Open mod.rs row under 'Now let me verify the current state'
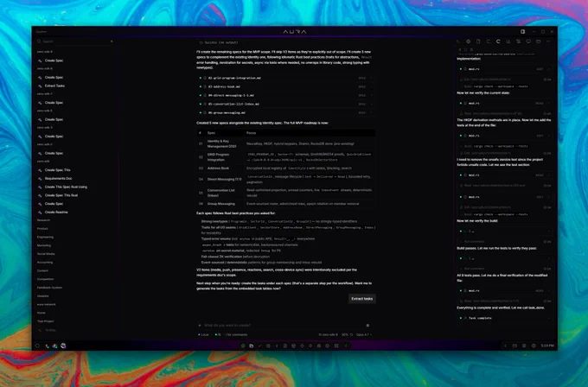 [x=504, y=104]
